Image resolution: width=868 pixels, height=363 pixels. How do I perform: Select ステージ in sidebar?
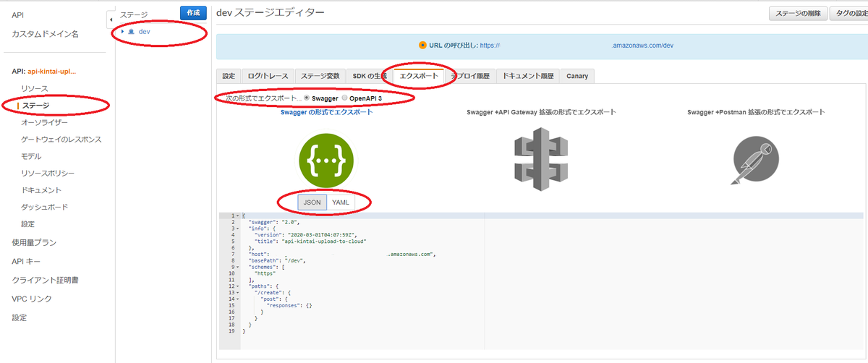[x=36, y=106]
